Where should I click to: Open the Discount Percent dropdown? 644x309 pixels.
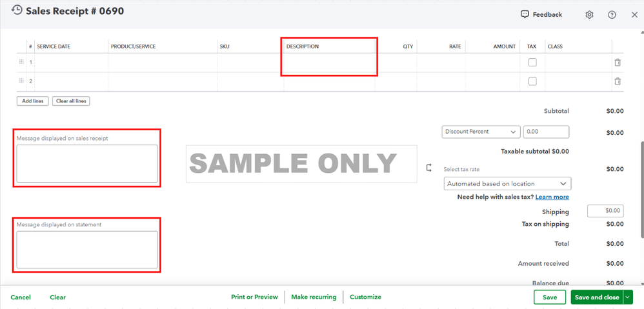pyautogui.click(x=481, y=132)
